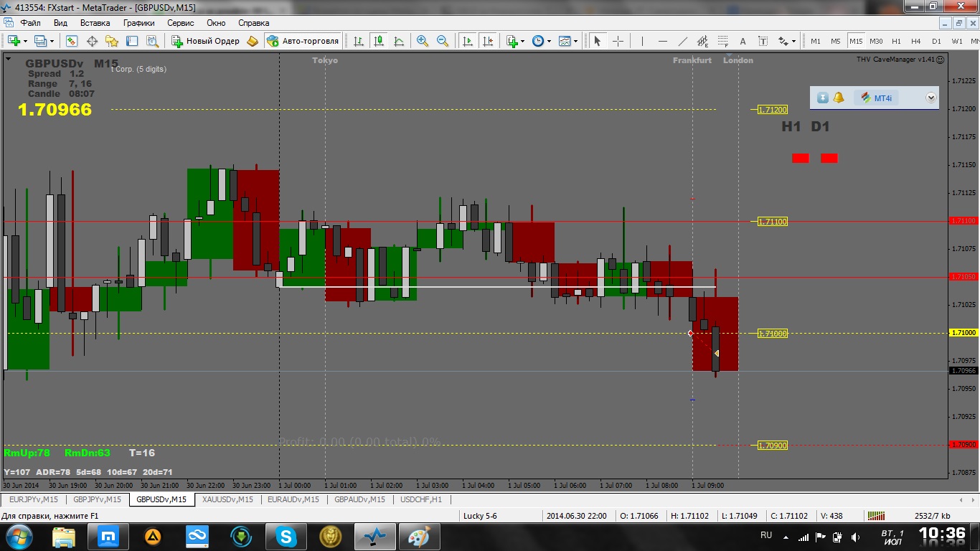The image size is (980, 551).
Task: Zoom in on the chart
Action: [x=423, y=41]
